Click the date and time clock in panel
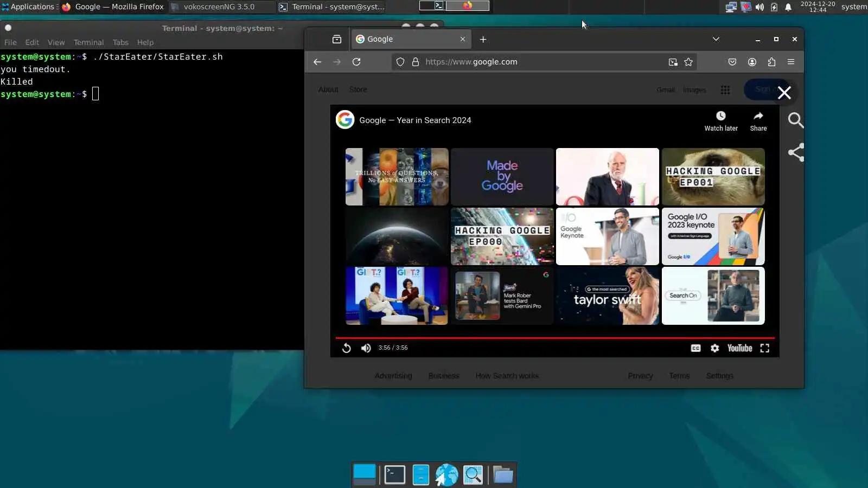 (818, 7)
